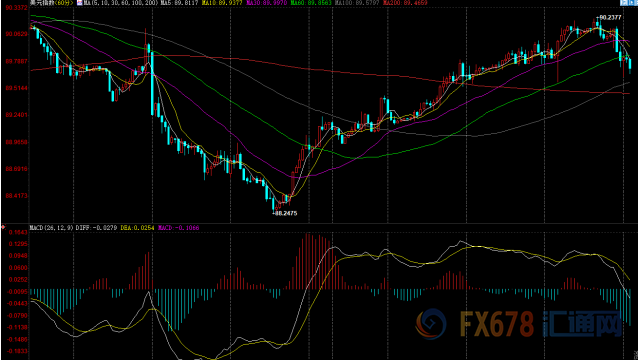
Task: Click the magenta MACD:-0.1066 value
Action: 179,227
